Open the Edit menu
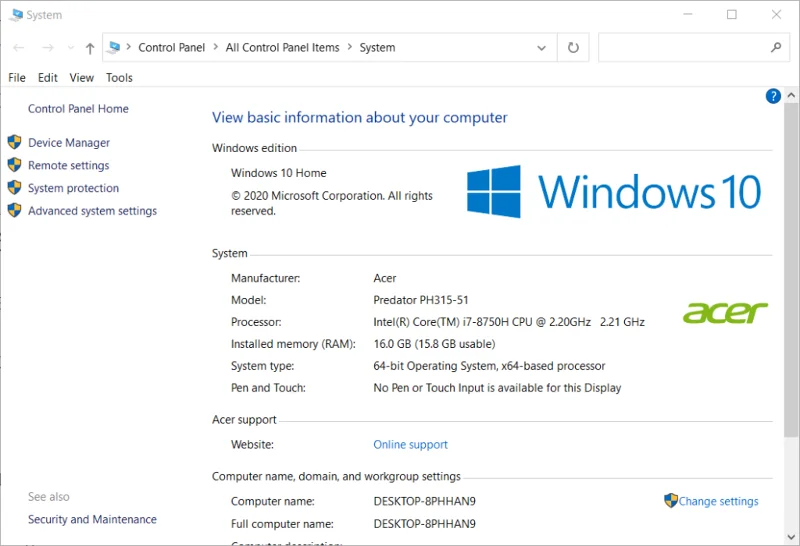 [x=47, y=78]
